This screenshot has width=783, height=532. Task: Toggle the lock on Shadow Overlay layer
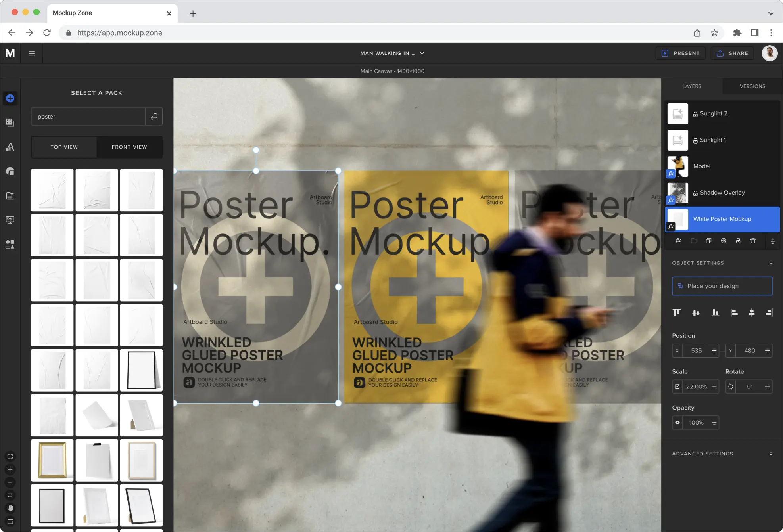coord(695,193)
